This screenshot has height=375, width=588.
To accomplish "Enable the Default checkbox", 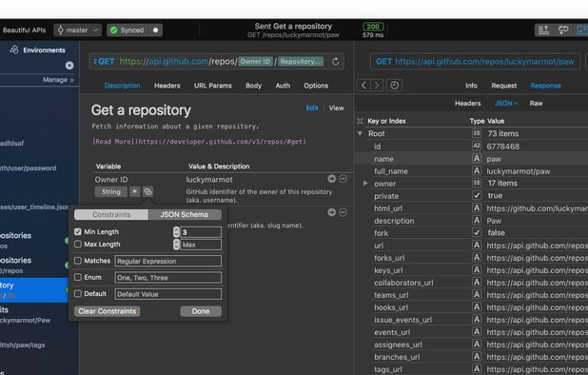I will [78, 294].
